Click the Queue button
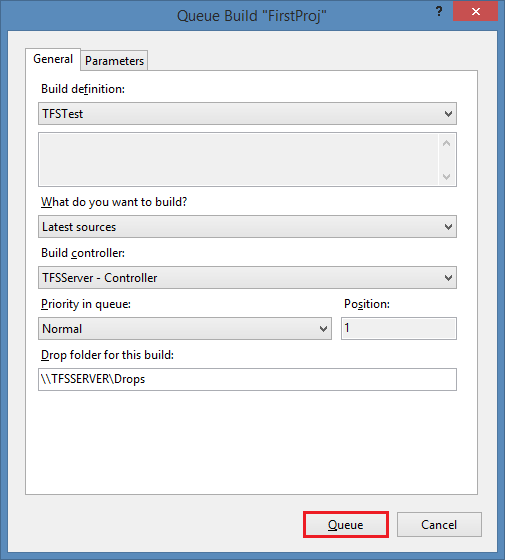The width and height of the screenshot is (505, 560). tap(346, 525)
